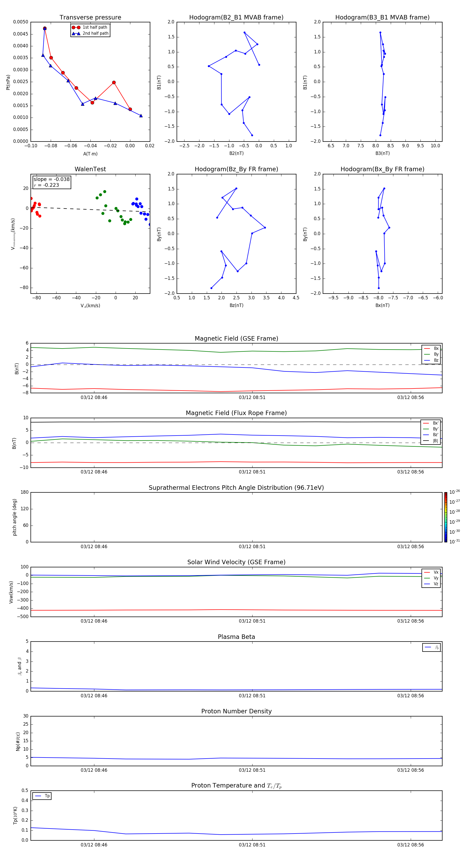The image size is (473, 868).
Task: Click the 10^-31 colorbar label
Action: 455,542
